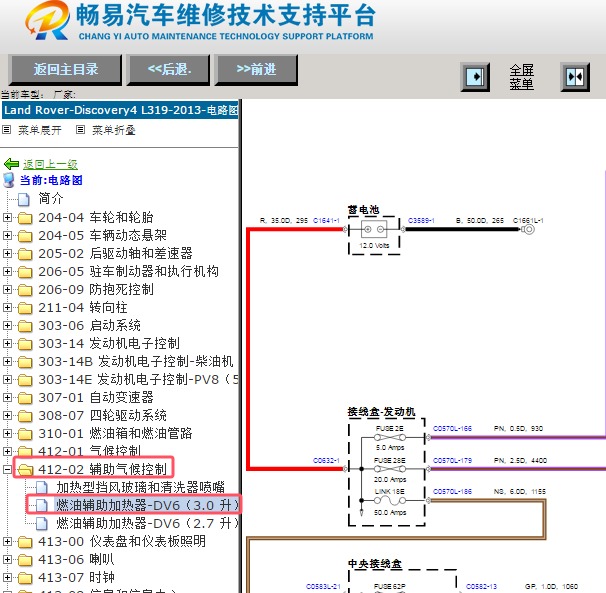The width and height of the screenshot is (606, 593).
Task: Click folder icon of 303-14 发动机电子控制
Action: coord(25,344)
